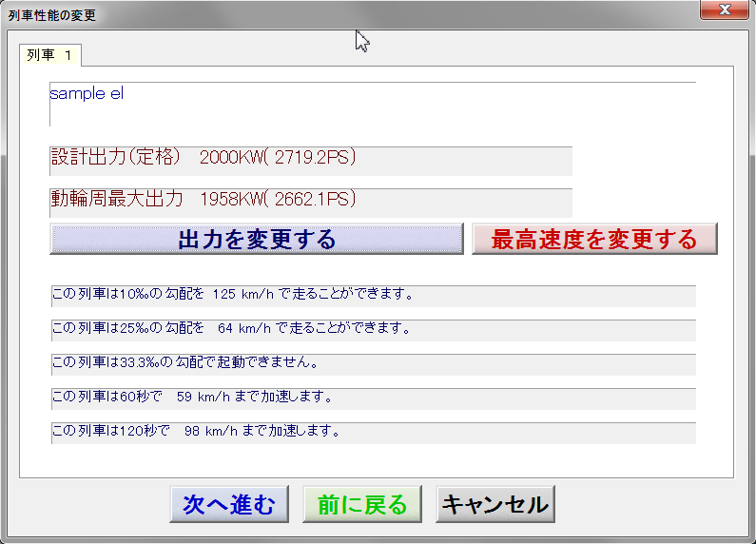Screen dimensions: 756x544
Task: Click the 2719.2PS design output value
Action: point(315,158)
